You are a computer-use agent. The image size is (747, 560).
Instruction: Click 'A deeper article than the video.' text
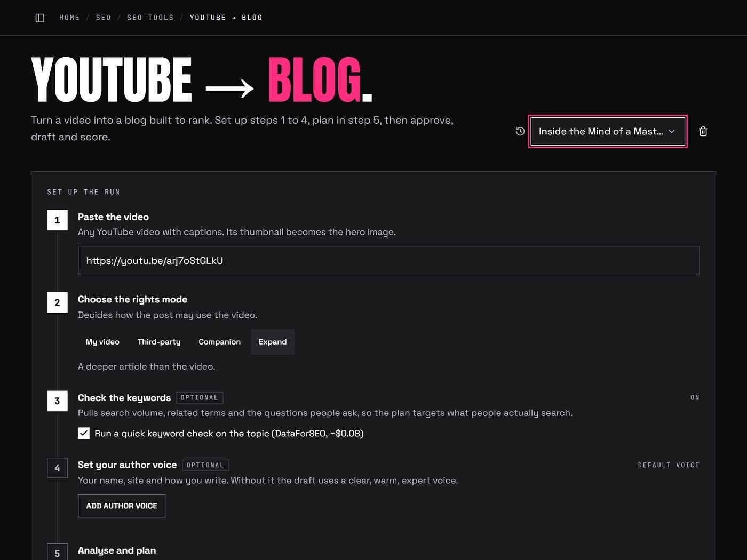[147, 366]
